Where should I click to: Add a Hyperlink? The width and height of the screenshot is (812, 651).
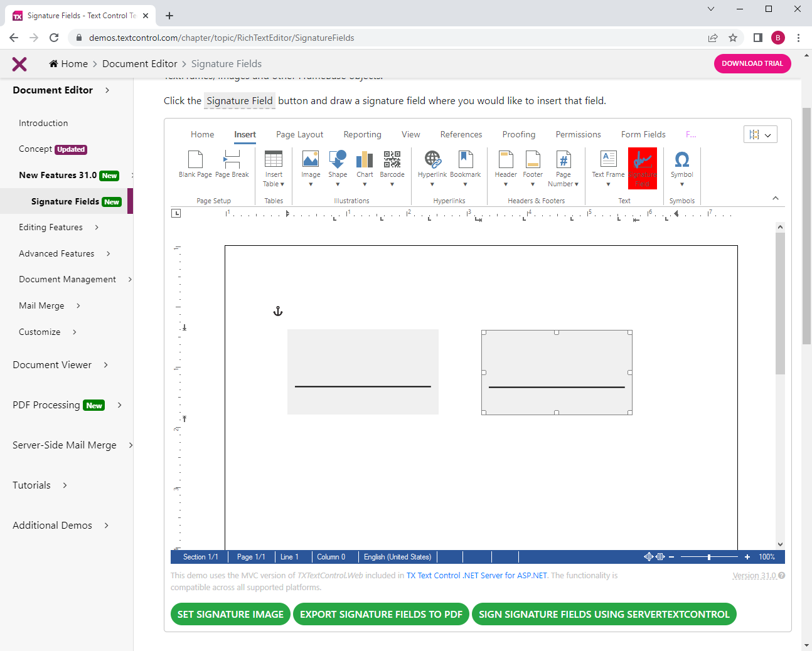pos(432,169)
